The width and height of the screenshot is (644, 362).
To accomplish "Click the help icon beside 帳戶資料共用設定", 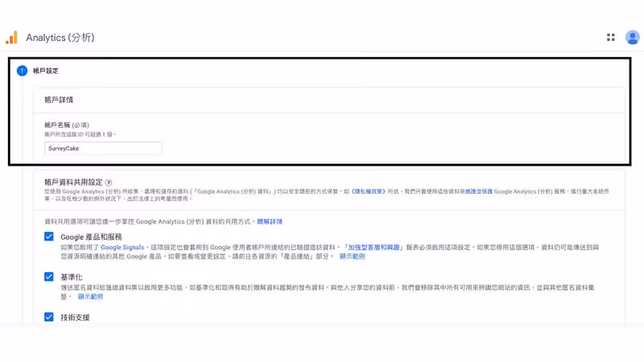I will tap(109, 183).
